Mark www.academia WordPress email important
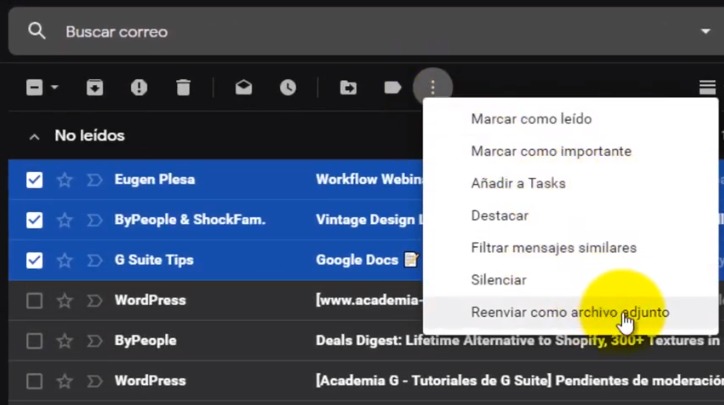Viewport: 724px width, 405px height. (95, 301)
